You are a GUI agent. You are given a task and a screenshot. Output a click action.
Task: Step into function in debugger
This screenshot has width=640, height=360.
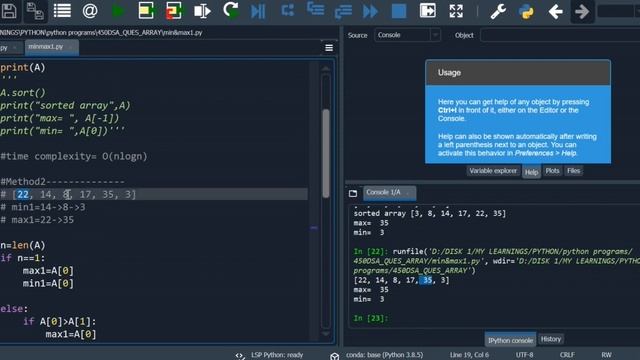pyautogui.click(x=316, y=9)
